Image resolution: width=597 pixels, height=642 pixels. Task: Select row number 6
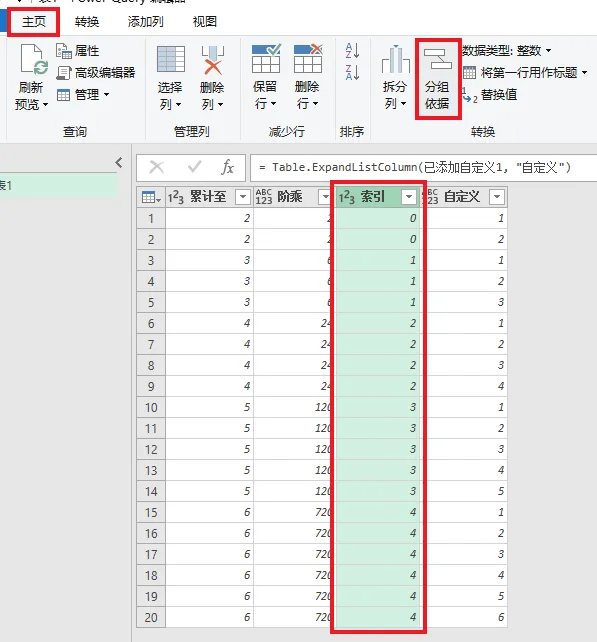tap(151, 323)
